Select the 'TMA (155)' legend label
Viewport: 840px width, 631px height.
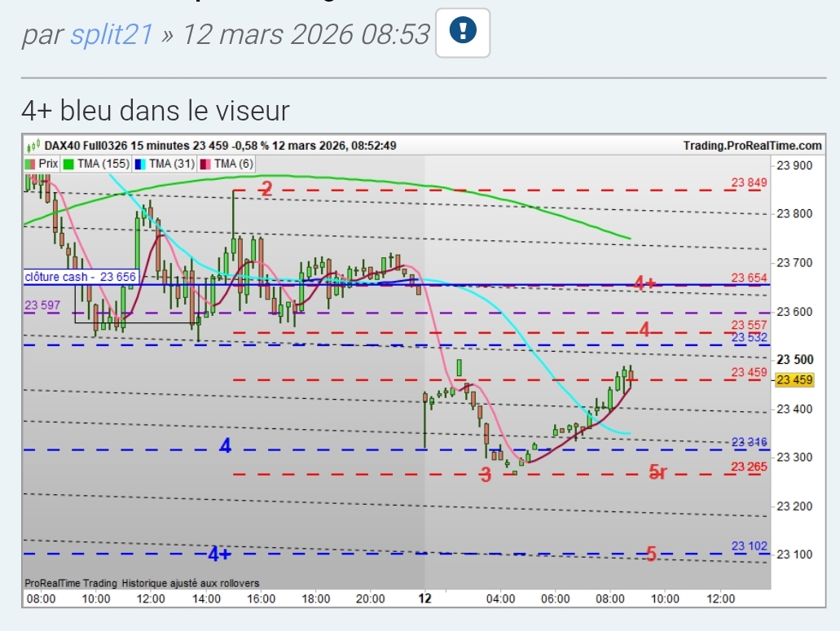click(103, 164)
